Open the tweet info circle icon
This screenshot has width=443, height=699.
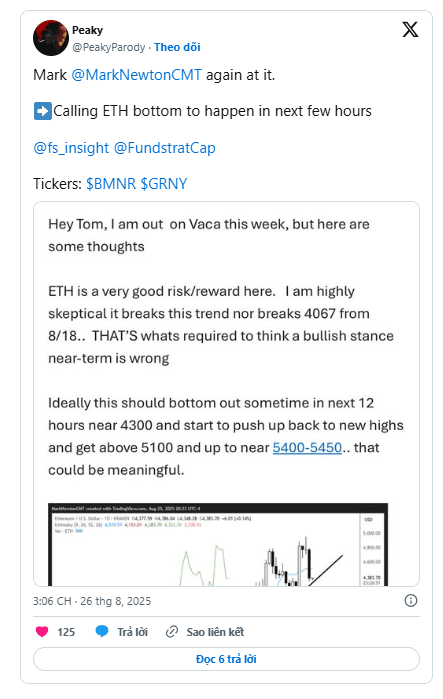point(410,600)
